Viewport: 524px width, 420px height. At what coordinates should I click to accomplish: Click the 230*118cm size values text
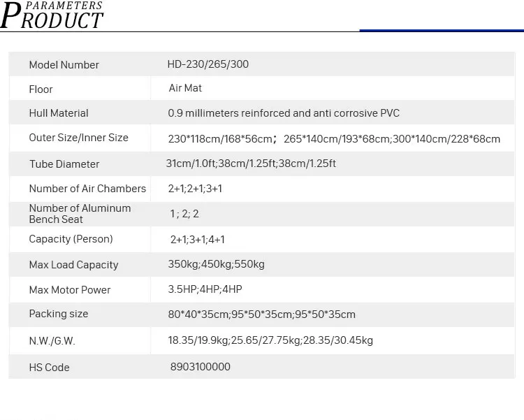click(334, 139)
